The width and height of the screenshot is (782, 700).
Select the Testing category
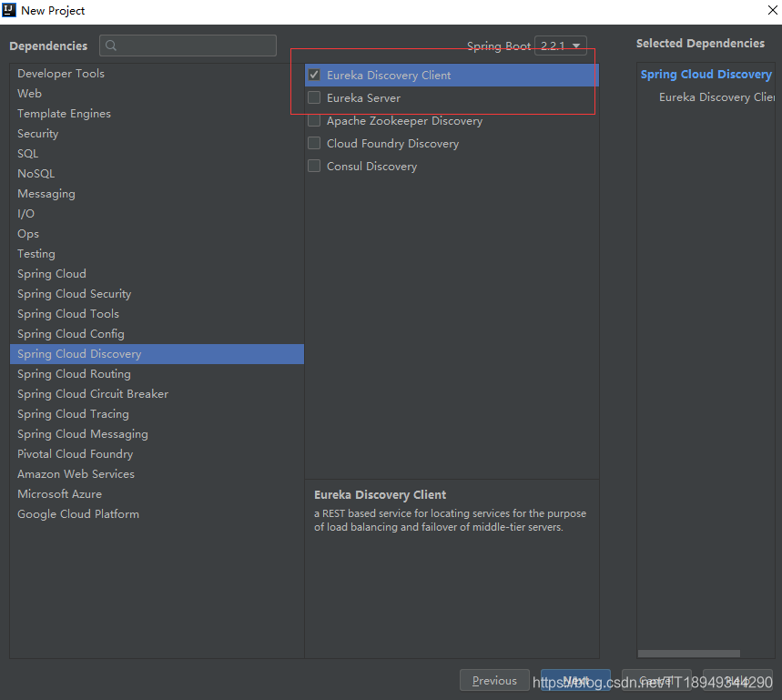click(157, 254)
